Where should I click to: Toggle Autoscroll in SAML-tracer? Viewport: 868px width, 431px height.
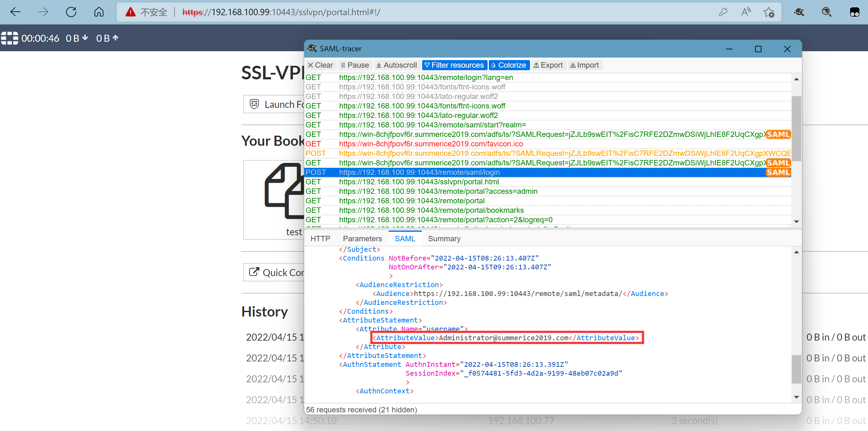pos(397,65)
